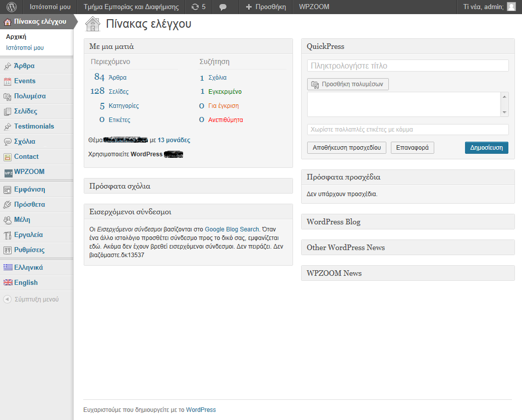Viewport: 522px width, 420px height.
Task: Click the house icon beside Πίνακας ελέγχου sidebar
Action: pos(8,22)
